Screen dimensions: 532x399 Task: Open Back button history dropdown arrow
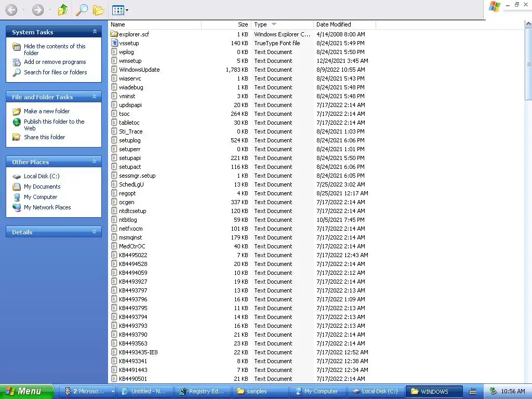23,10
